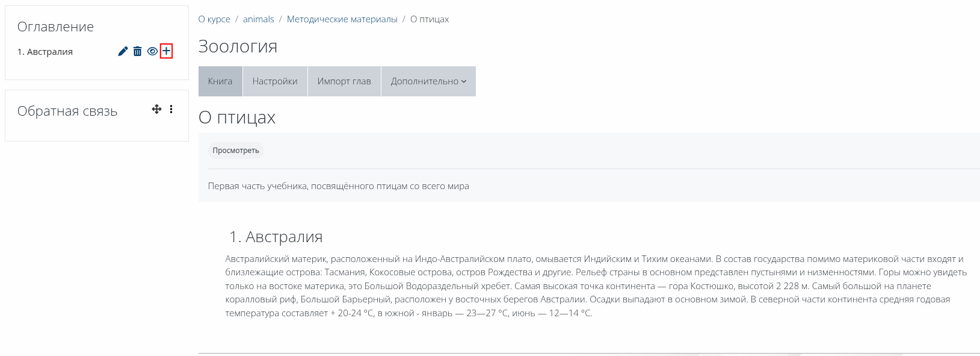Add a new chapter with plus icon

(167, 51)
